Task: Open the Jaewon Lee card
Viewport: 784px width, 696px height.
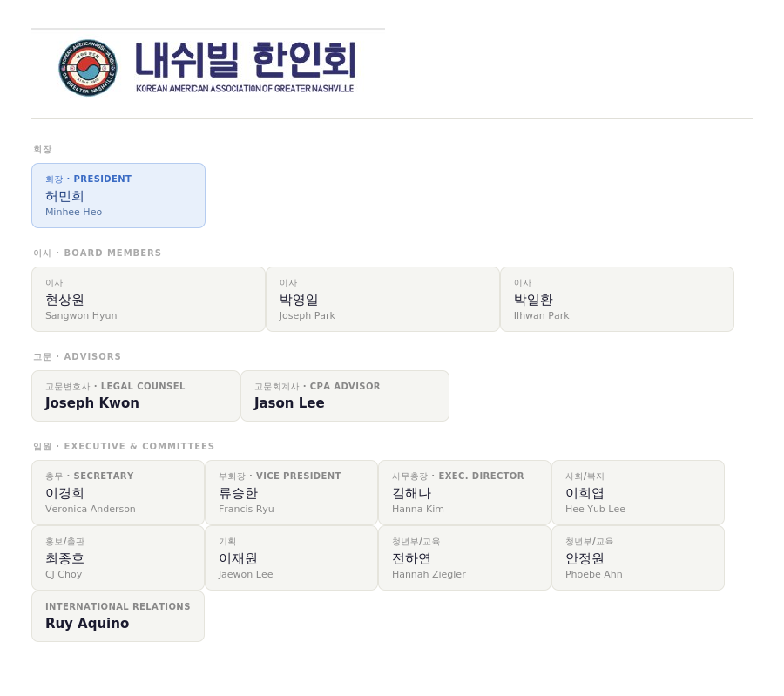Action: (x=292, y=558)
